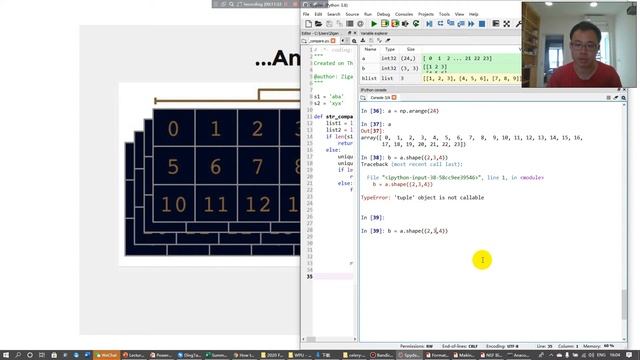The image size is (640, 360).
Task: Open the Search menu
Action: pyautogui.click(x=333, y=14)
